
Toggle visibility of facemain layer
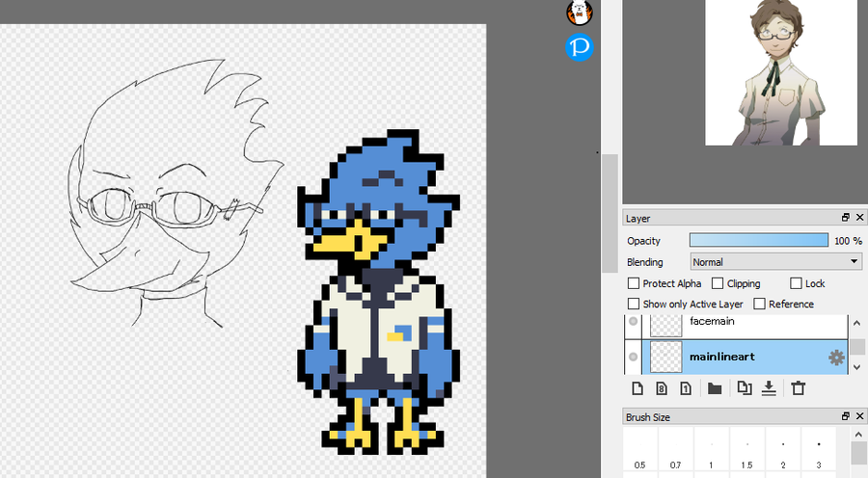tap(634, 322)
